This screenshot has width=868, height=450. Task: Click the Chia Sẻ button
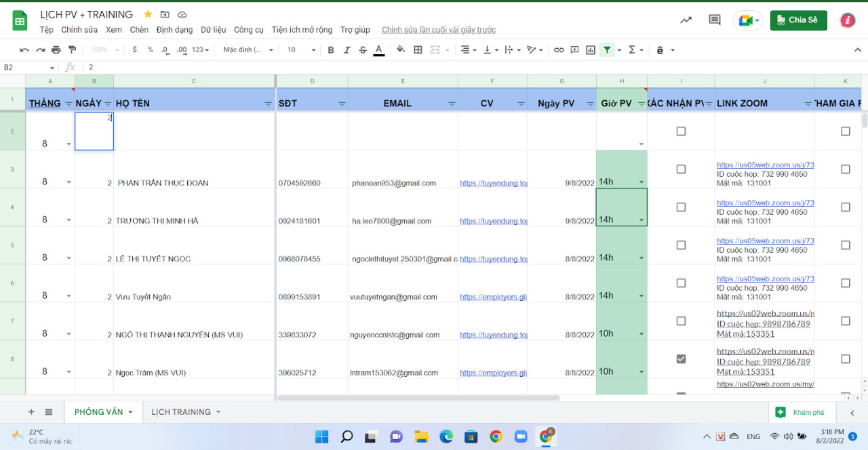pos(798,20)
